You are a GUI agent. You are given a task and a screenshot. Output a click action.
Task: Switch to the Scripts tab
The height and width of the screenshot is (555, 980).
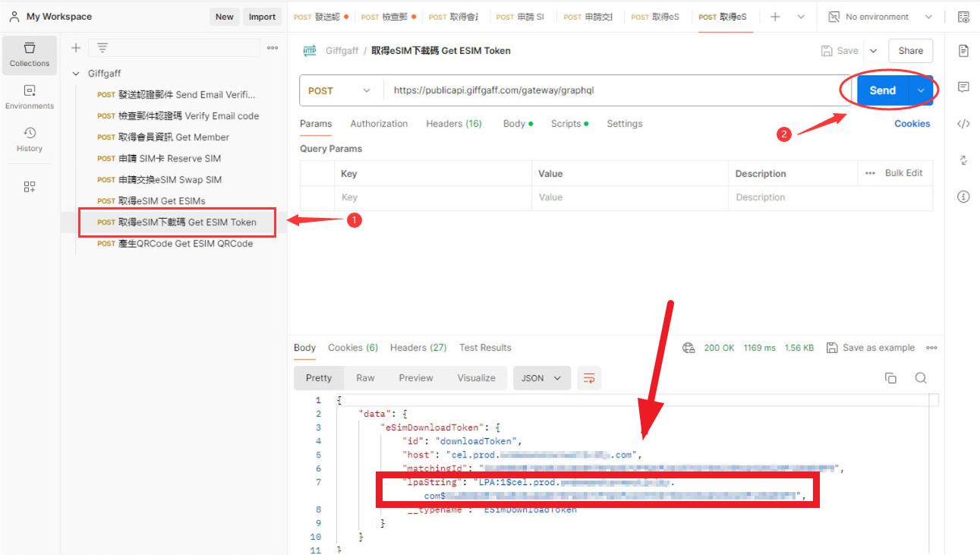pyautogui.click(x=569, y=124)
